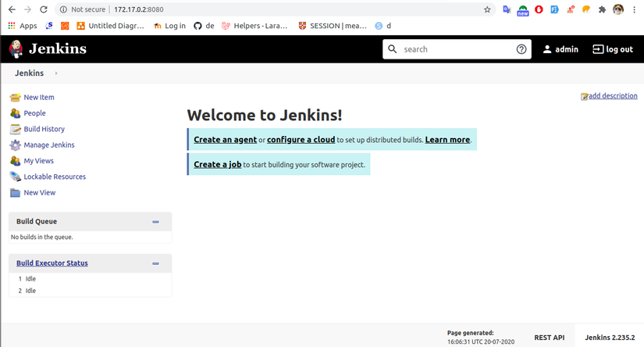The height and width of the screenshot is (347, 644).
Task: Open the 'Helpers - Lara...' bookmark
Action: point(254,26)
